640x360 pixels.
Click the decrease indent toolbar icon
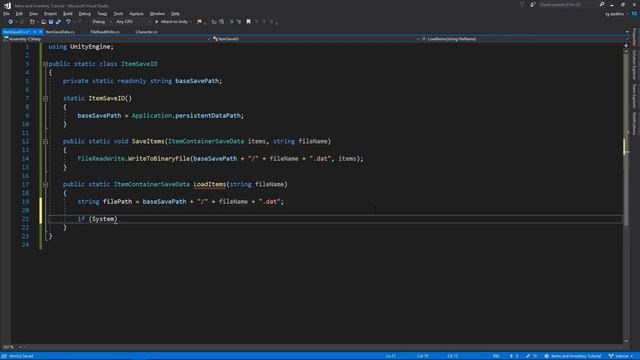coord(214,22)
